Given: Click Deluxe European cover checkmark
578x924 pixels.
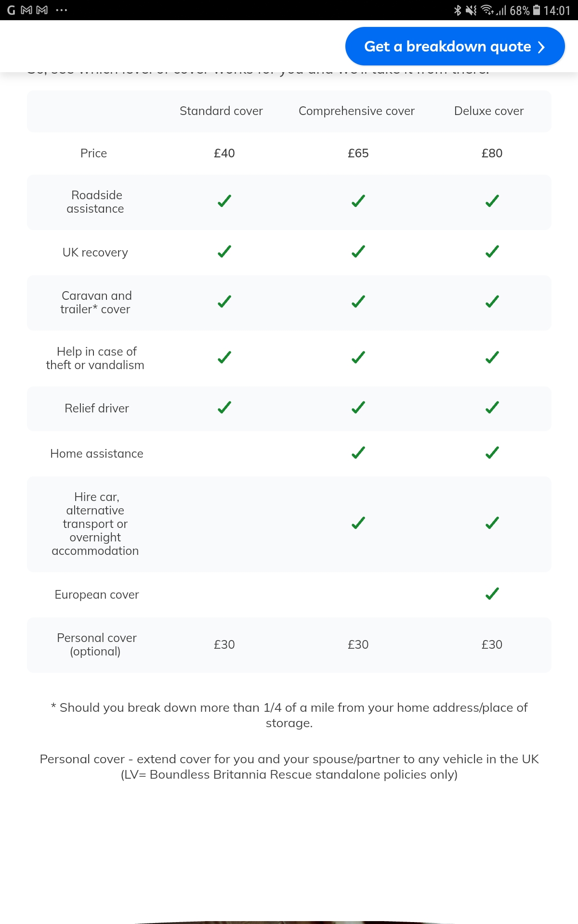Looking at the screenshot, I should coord(492,594).
